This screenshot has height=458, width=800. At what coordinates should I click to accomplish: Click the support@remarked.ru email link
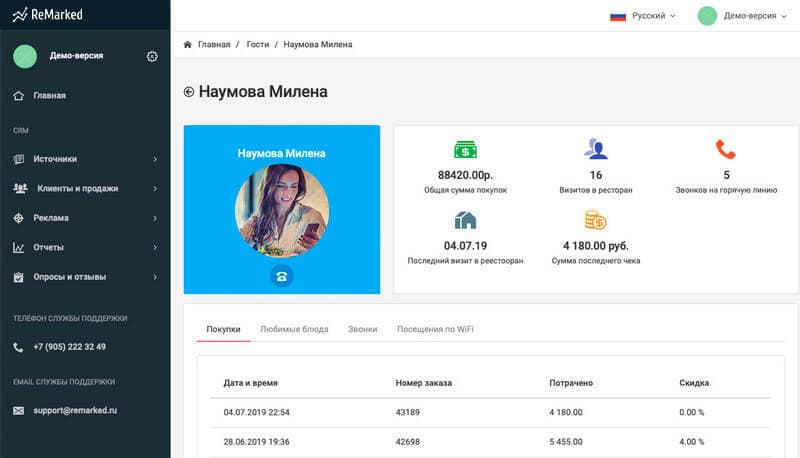point(75,411)
